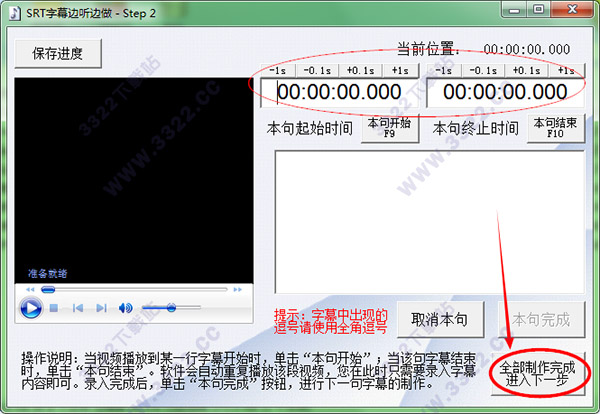Subtract 0.1s from the start time

pyautogui.click(x=317, y=70)
